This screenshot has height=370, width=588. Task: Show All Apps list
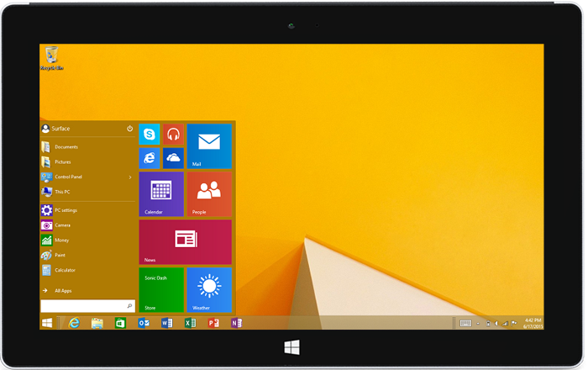tap(63, 291)
